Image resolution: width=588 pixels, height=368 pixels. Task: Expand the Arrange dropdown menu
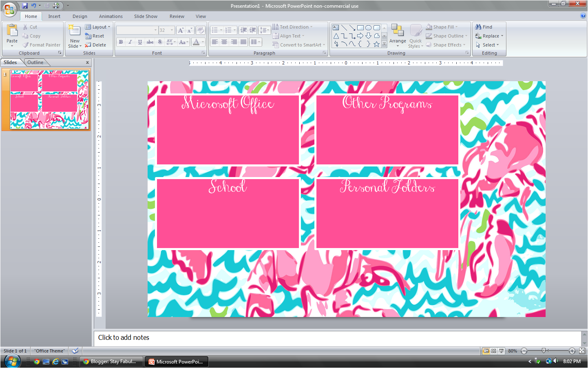click(398, 41)
